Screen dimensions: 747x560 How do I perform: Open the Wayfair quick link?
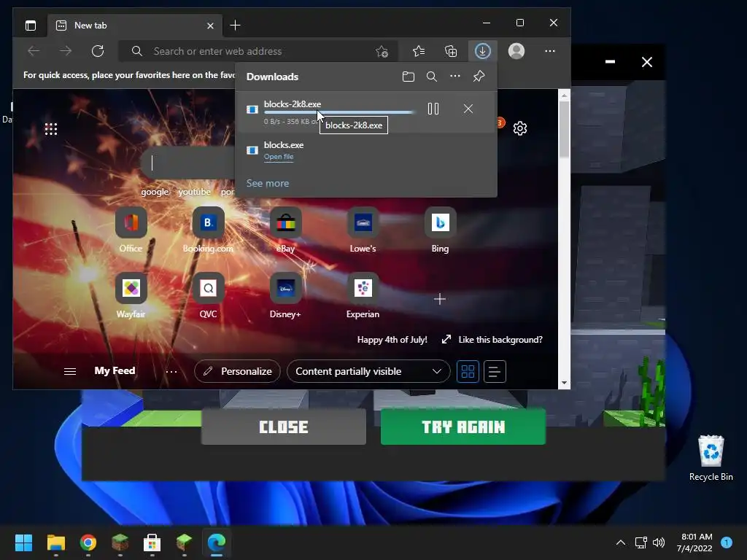point(131,296)
